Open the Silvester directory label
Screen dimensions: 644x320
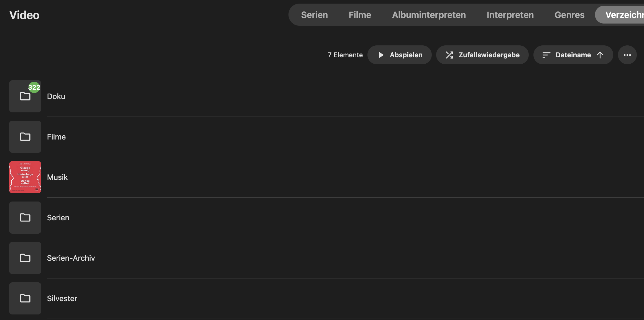62,298
